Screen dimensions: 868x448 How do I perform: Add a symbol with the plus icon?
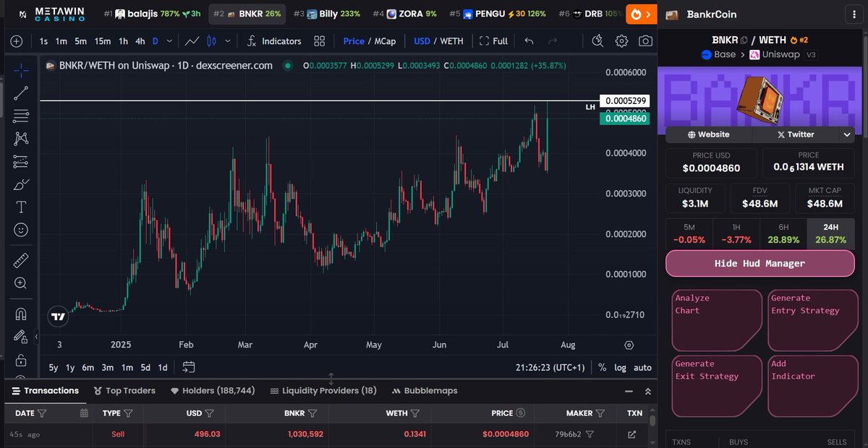click(x=17, y=41)
